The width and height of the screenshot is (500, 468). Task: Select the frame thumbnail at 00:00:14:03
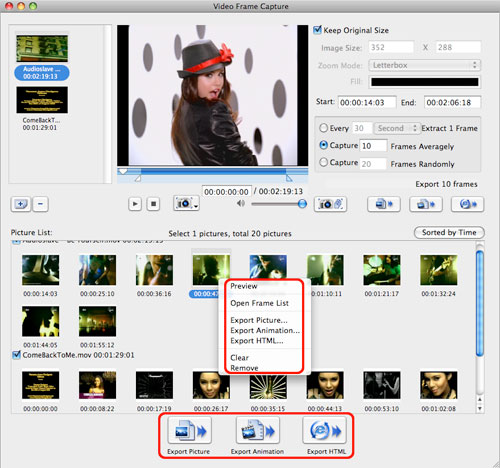41,270
